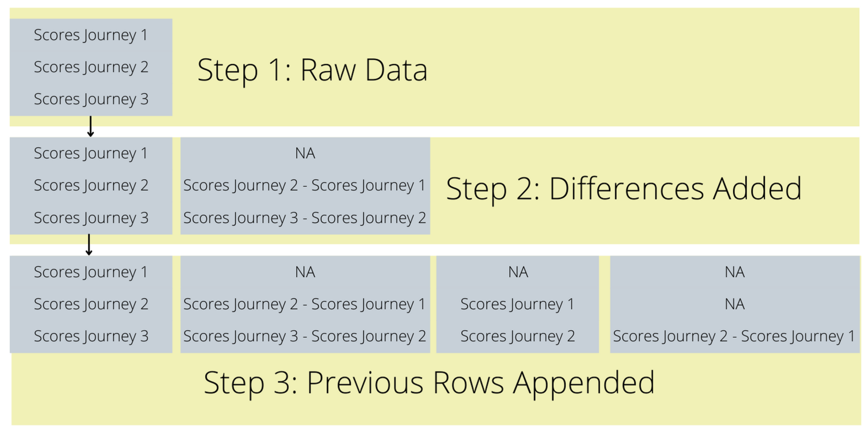
Task: Click the arrow between Step 1 and Step 2
Action: (90, 126)
